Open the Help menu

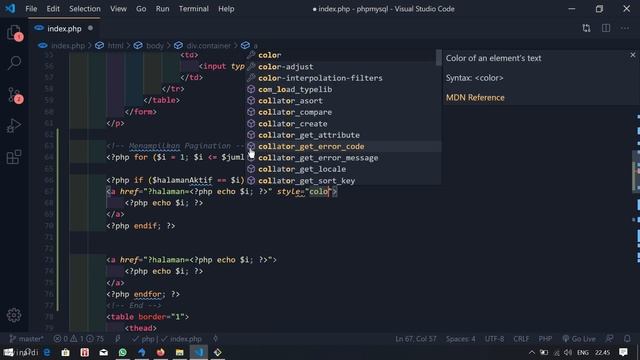click(226, 9)
